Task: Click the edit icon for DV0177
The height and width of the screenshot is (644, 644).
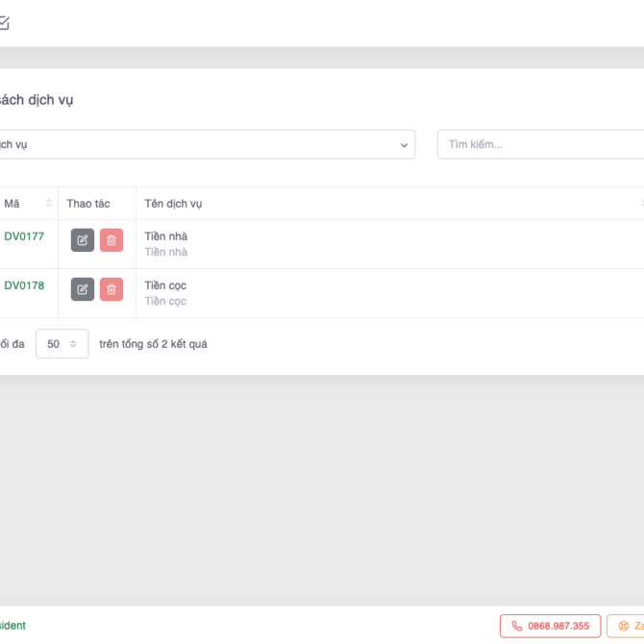Action: pyautogui.click(x=83, y=240)
